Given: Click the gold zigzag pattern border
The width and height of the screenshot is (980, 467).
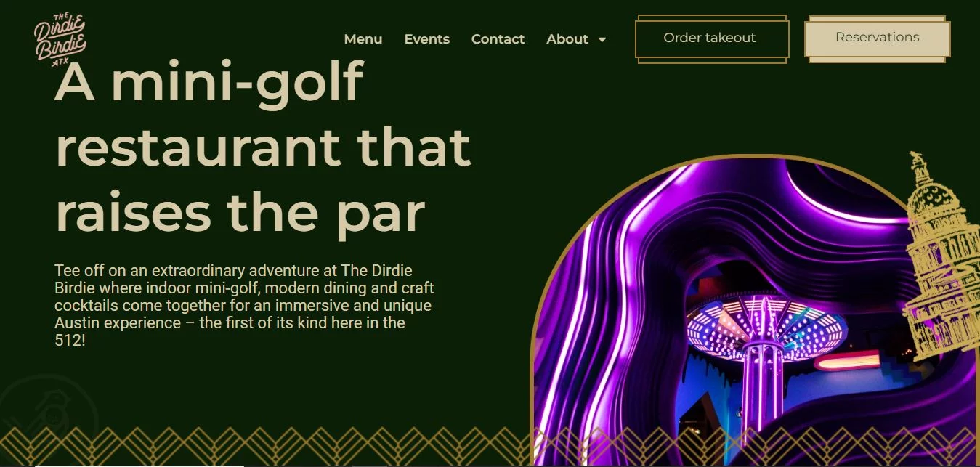Looking at the screenshot, I should (x=490, y=445).
